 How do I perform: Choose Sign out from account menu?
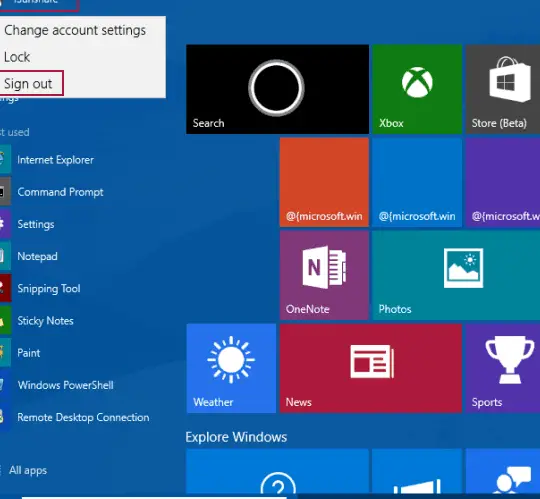tap(31, 84)
